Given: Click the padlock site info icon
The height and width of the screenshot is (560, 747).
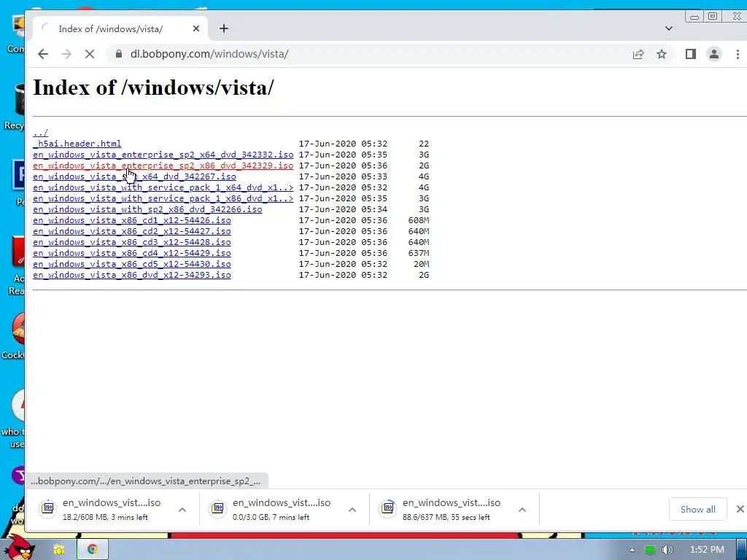Looking at the screenshot, I should point(119,54).
